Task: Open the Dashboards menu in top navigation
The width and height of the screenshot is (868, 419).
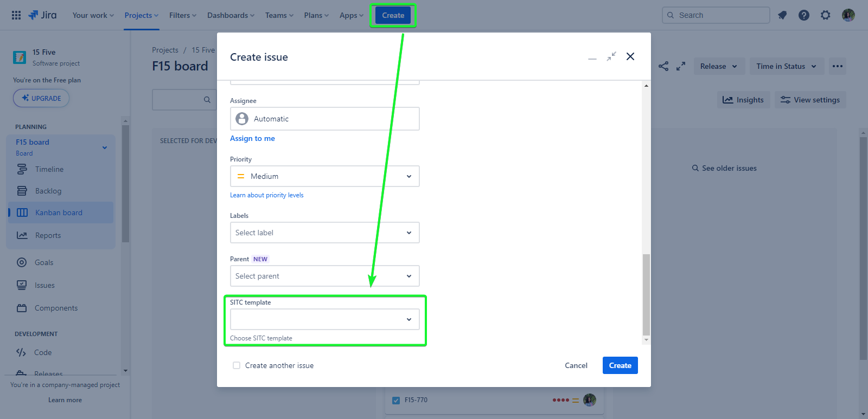Action: pos(231,15)
